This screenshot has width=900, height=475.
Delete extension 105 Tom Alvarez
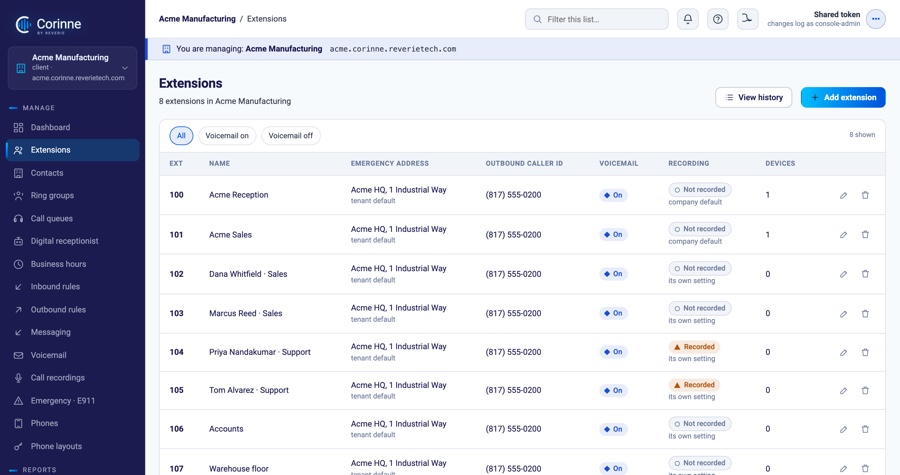pyautogui.click(x=865, y=391)
